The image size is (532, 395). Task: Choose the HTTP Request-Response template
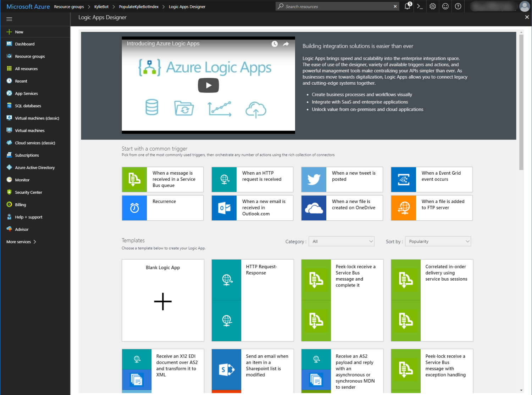pyautogui.click(x=253, y=300)
